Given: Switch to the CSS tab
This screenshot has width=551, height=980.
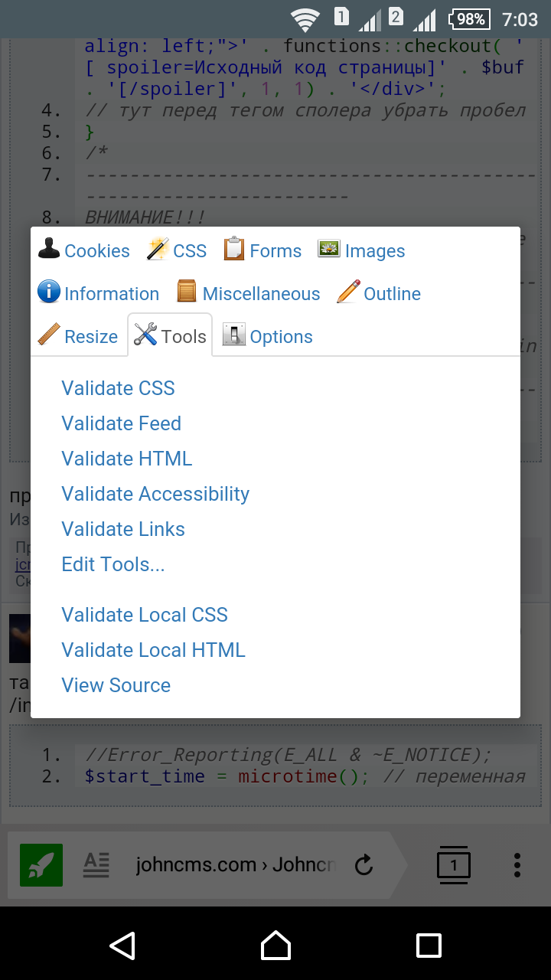Looking at the screenshot, I should pos(178,251).
